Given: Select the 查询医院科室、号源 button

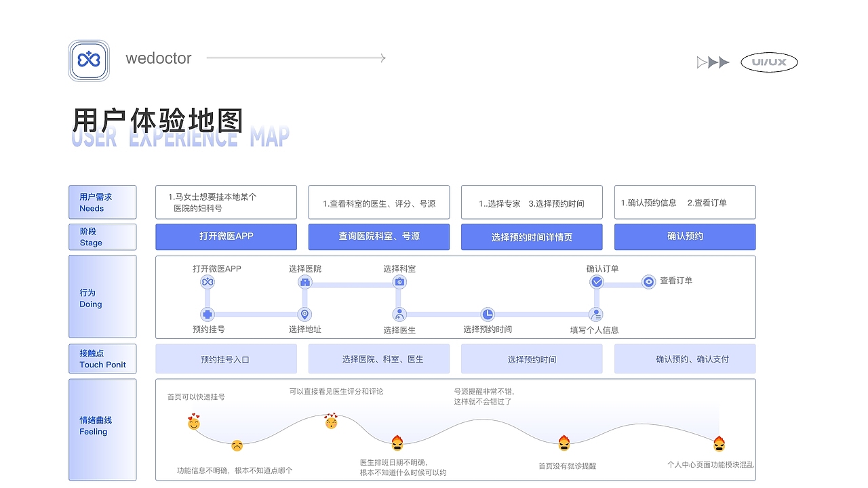Looking at the screenshot, I should (378, 237).
